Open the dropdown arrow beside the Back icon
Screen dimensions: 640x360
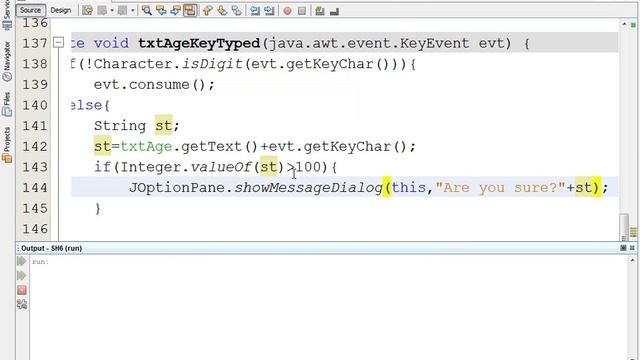[x=112, y=11]
